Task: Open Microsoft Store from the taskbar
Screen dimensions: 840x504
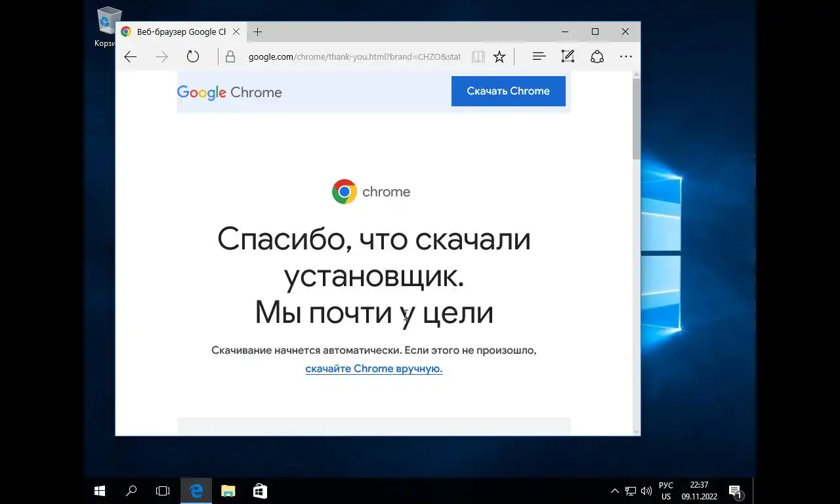Action: [x=260, y=491]
